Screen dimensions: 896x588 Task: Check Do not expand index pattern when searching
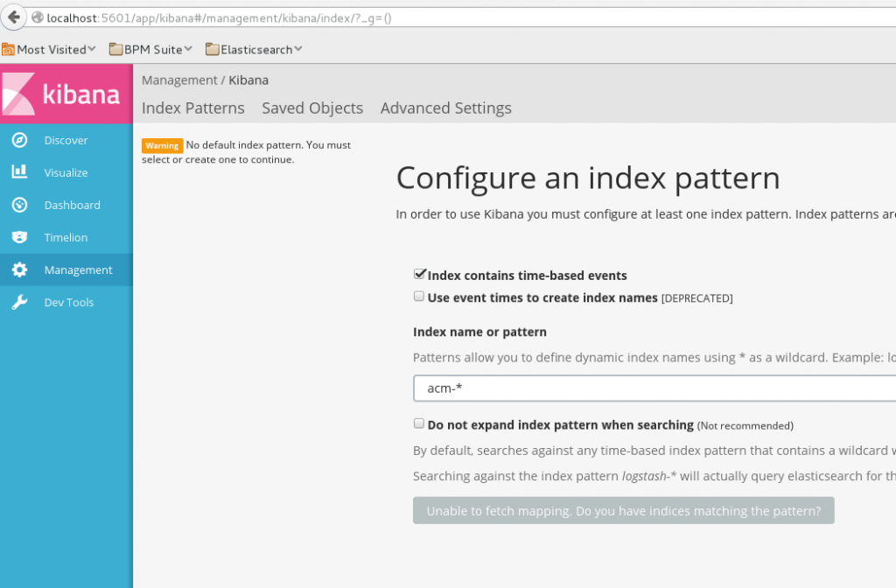[419, 423]
